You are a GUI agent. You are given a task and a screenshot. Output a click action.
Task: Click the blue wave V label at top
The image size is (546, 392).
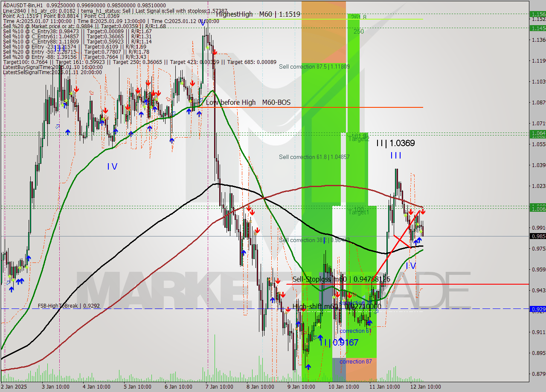pyautogui.click(x=203, y=22)
